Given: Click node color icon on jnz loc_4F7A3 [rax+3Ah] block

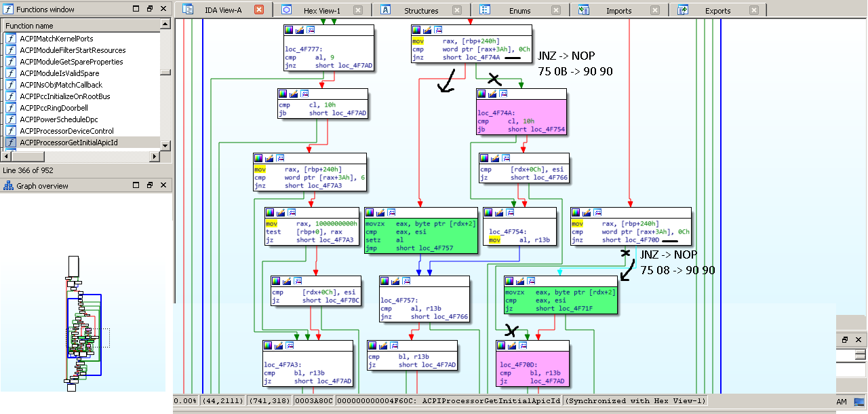Looking at the screenshot, I should tap(258, 158).
